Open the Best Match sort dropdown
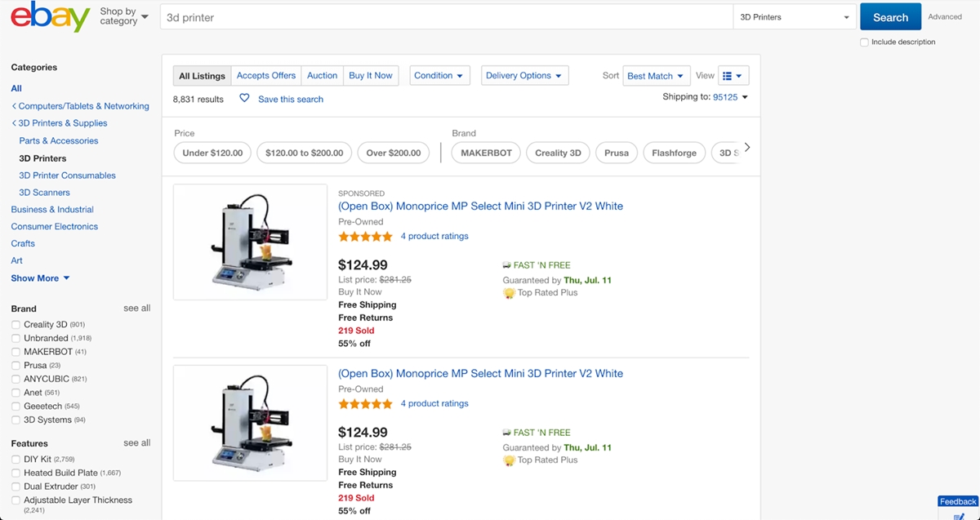The width and height of the screenshot is (980, 520). pos(656,76)
